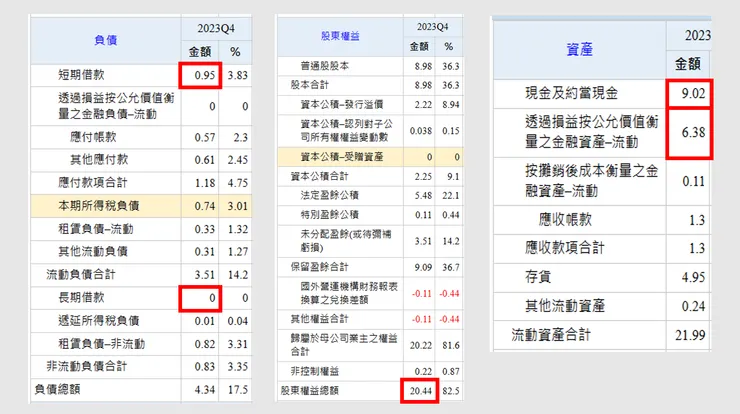Select the 2.25 amount for 資本公積合計
The image size is (740, 414).
(x=423, y=177)
